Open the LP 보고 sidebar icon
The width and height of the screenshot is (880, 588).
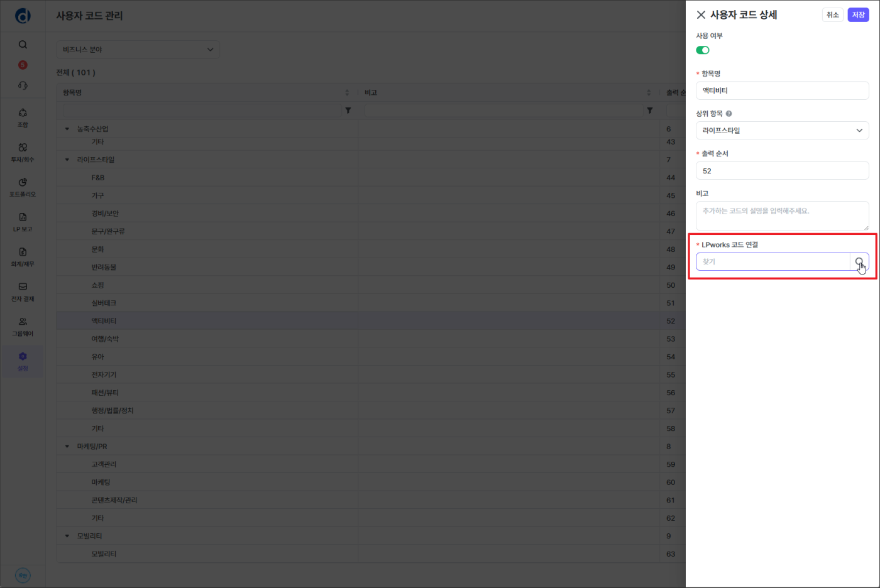point(23,221)
